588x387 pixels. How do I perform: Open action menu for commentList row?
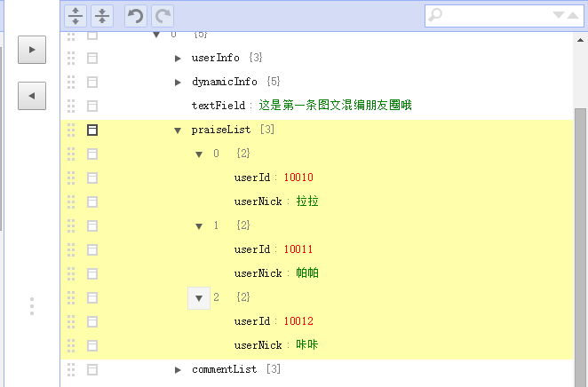tap(92, 370)
